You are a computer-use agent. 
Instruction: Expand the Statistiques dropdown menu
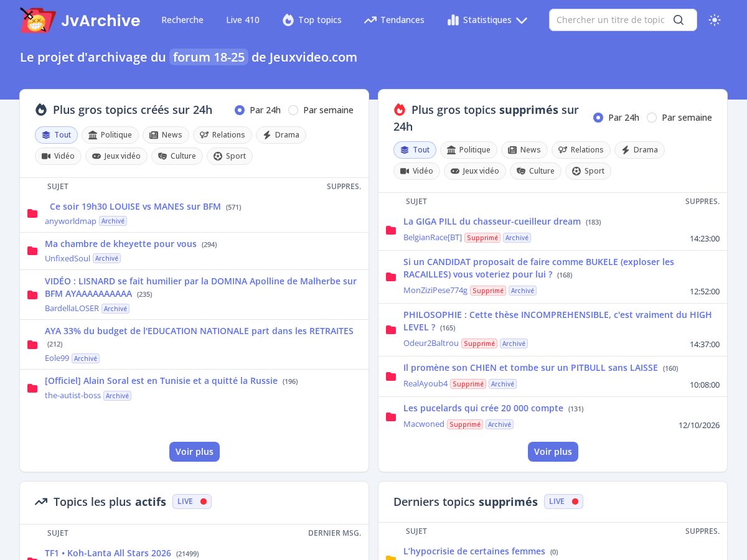point(487,20)
